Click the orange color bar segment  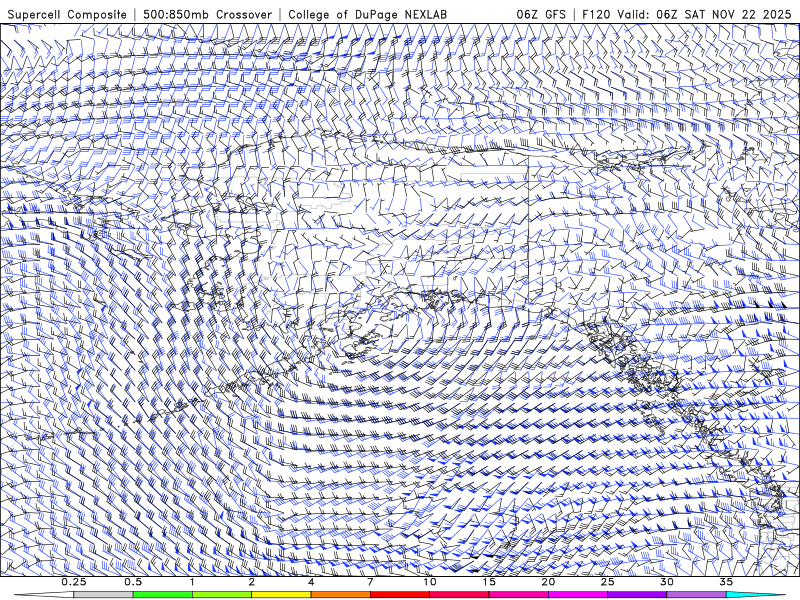coord(340,595)
